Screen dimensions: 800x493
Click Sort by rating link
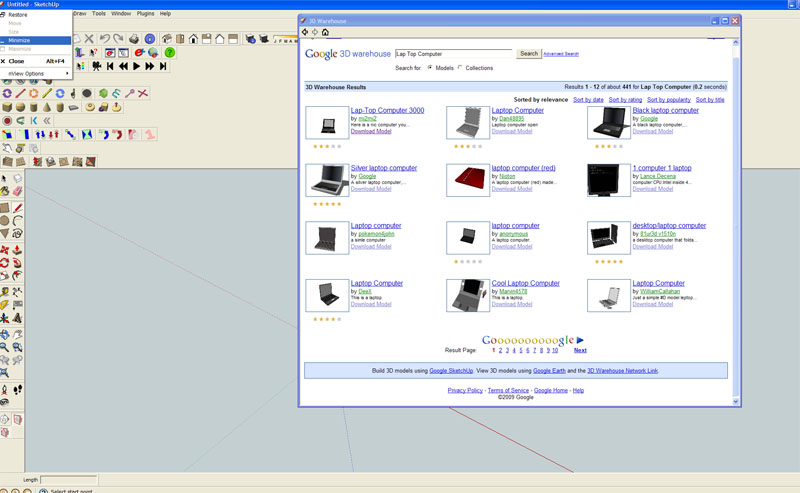[x=625, y=100]
